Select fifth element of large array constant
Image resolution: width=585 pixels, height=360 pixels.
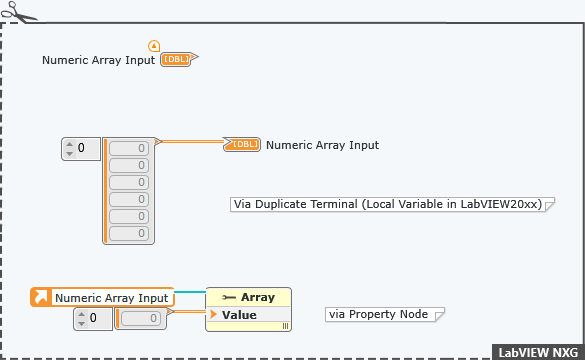[129, 216]
